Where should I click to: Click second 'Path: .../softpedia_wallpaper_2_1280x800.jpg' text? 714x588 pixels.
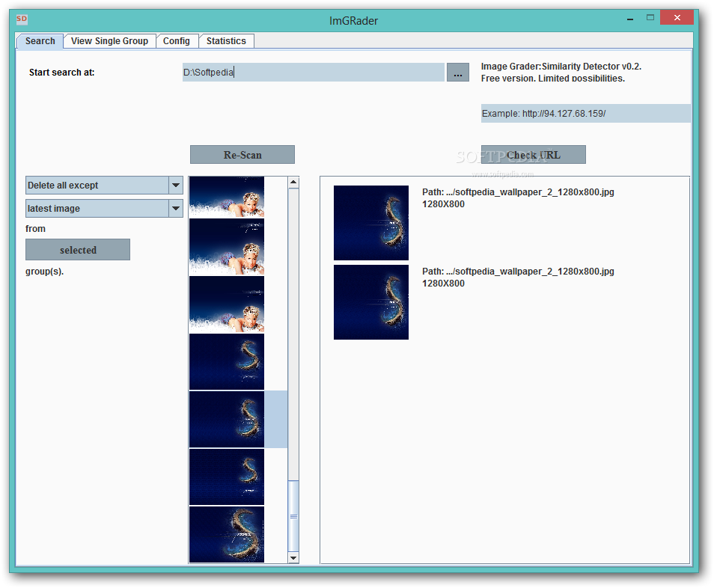(518, 272)
